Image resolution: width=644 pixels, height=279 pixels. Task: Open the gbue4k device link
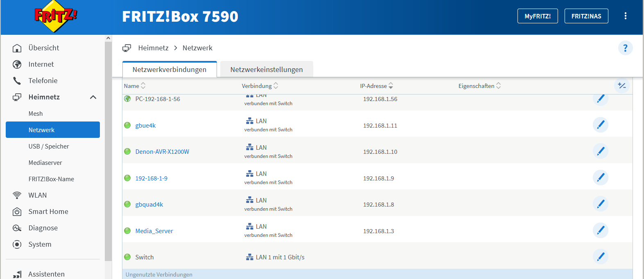click(145, 125)
